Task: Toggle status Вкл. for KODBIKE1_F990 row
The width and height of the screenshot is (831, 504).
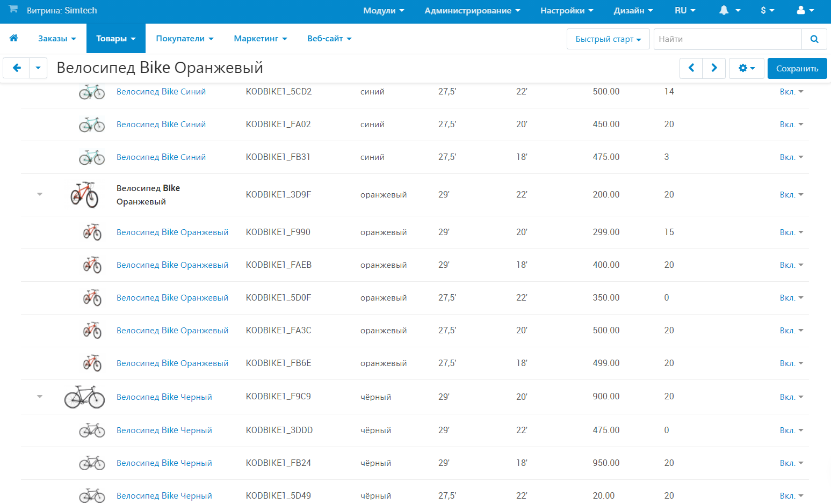Action: pos(791,232)
